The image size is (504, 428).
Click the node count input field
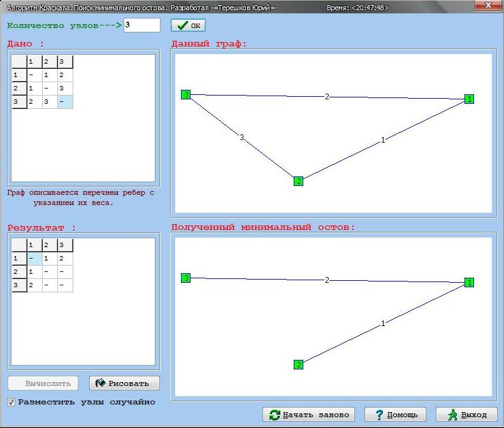141,25
